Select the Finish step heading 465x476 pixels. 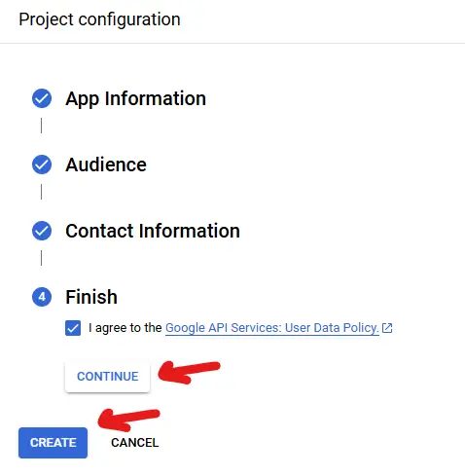pyautogui.click(x=91, y=297)
